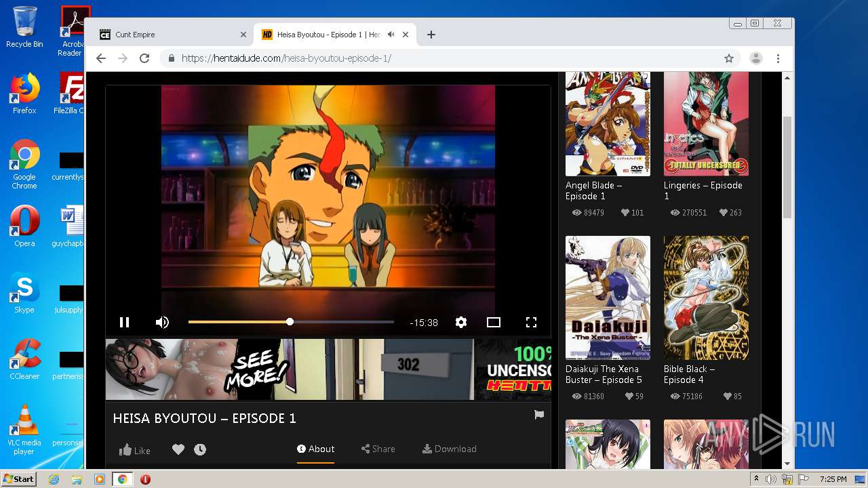Screen dimensions: 868x488
Task: Open Opera from the taskbar
Action: [x=145, y=479]
